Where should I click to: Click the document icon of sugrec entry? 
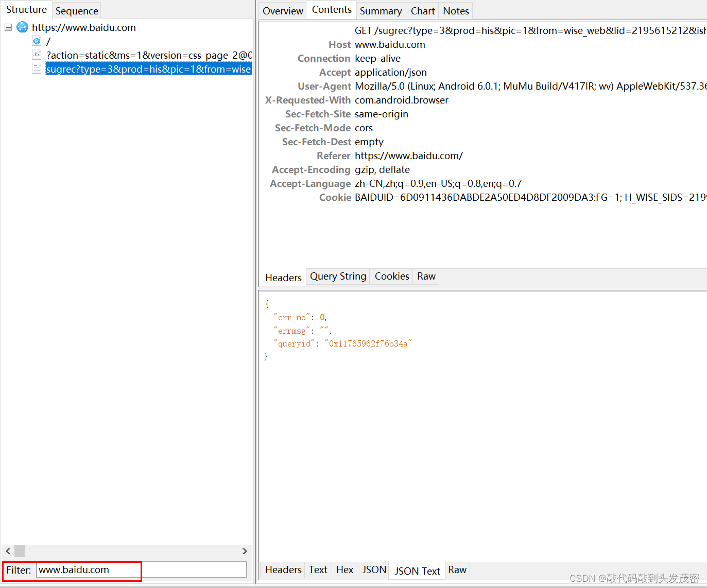[37, 68]
